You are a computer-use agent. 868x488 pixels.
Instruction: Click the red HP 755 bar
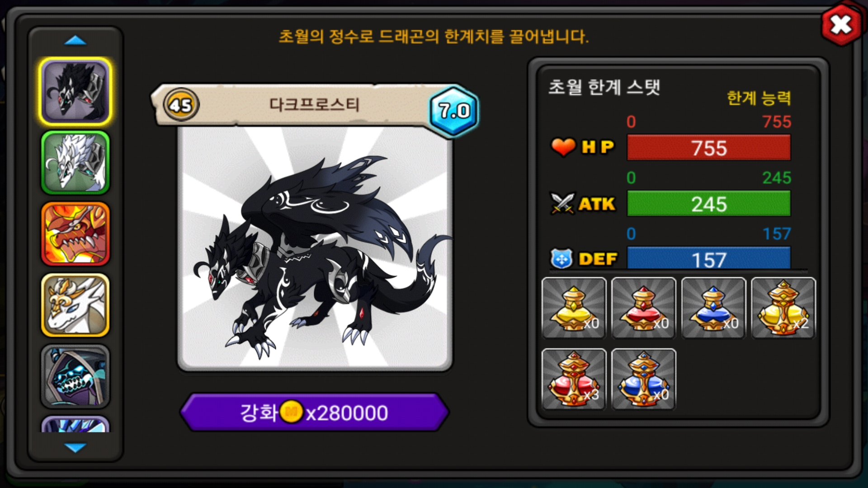coord(709,147)
